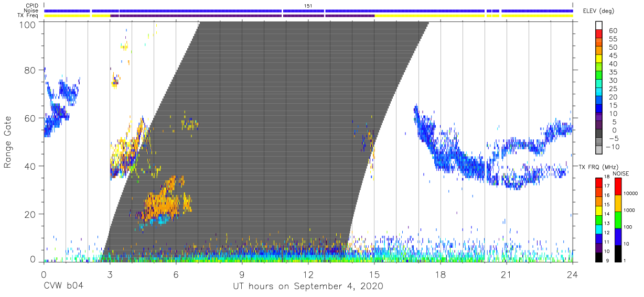Click UT hour tick label 9
This screenshot has height=297, width=644.
(x=242, y=274)
